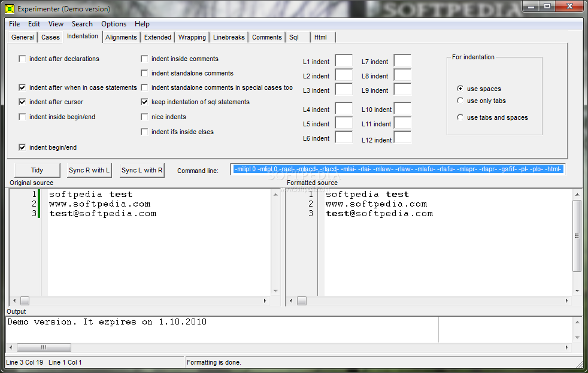The image size is (588, 373).
Task: Choose use tabs and spaces
Action: point(460,117)
